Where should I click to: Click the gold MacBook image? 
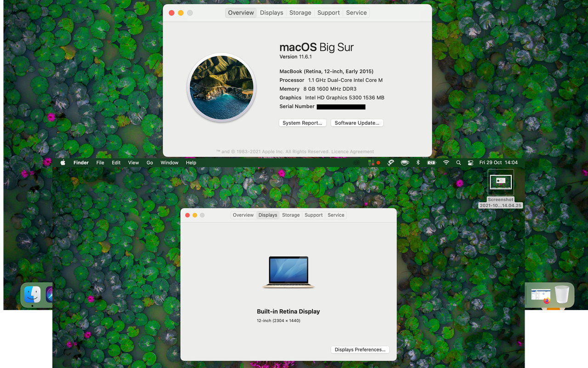pos(288,272)
